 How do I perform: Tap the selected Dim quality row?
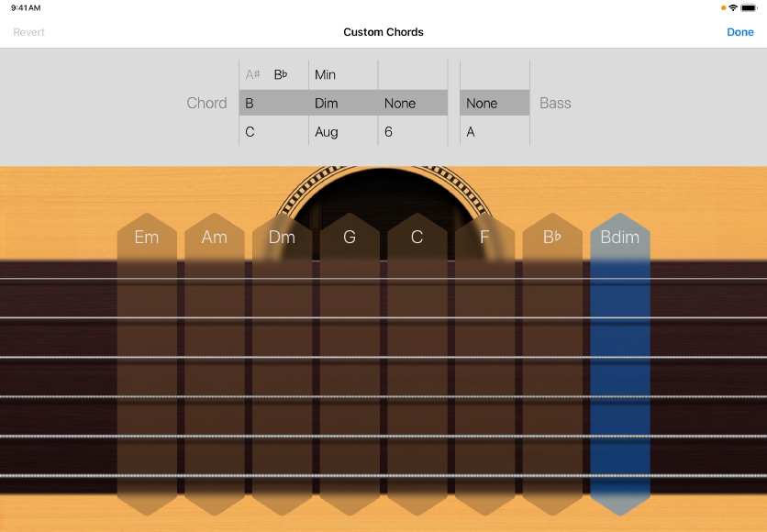[x=327, y=104]
